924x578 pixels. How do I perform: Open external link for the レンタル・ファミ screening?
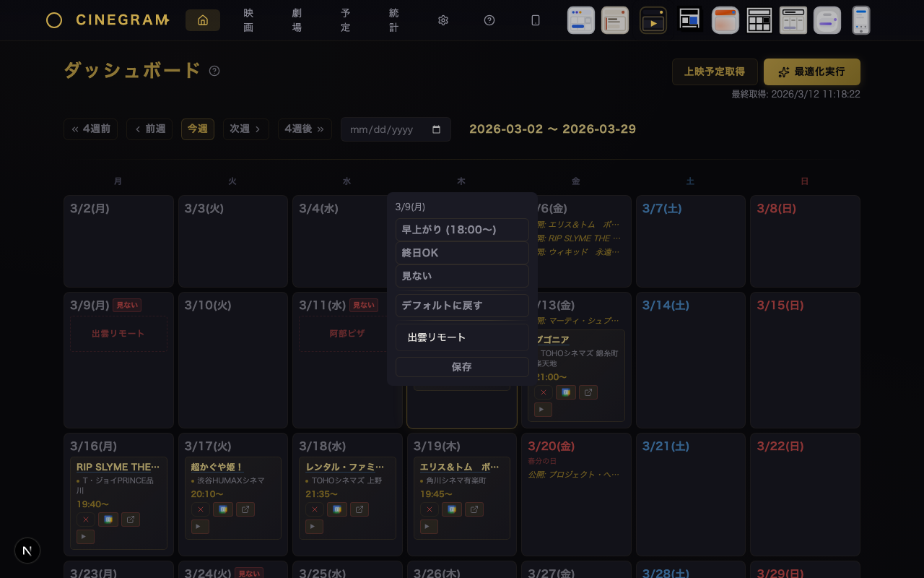[x=359, y=509]
